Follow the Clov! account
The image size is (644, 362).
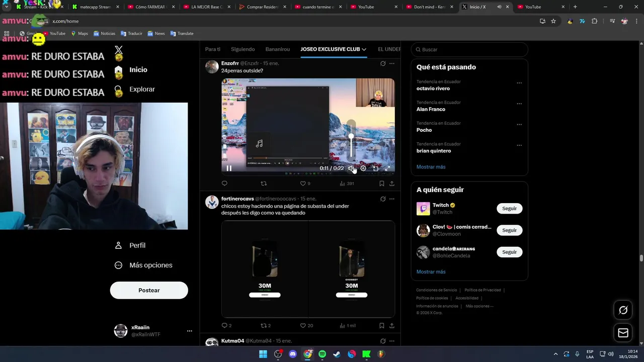pos(509,230)
